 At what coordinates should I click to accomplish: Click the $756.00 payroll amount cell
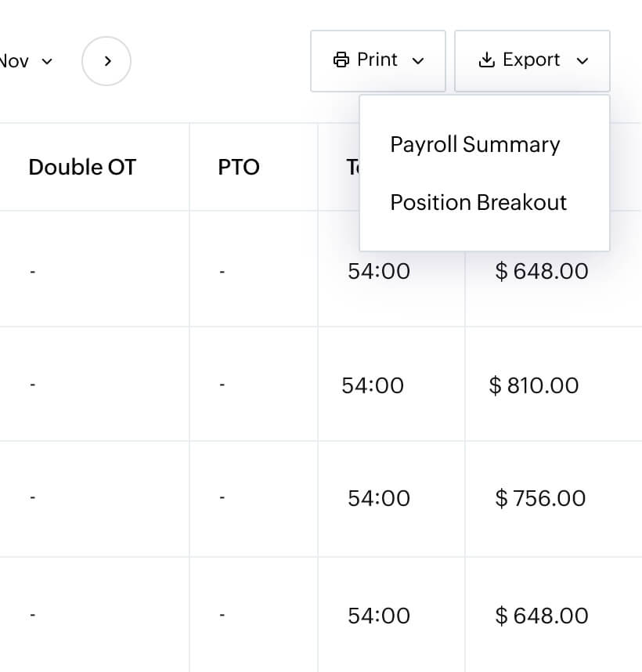coord(540,498)
